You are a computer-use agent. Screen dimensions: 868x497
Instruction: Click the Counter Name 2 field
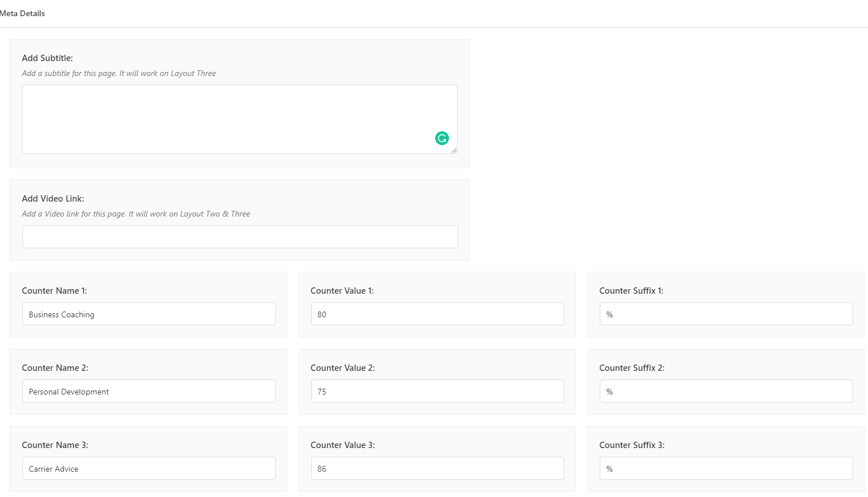[x=149, y=391]
